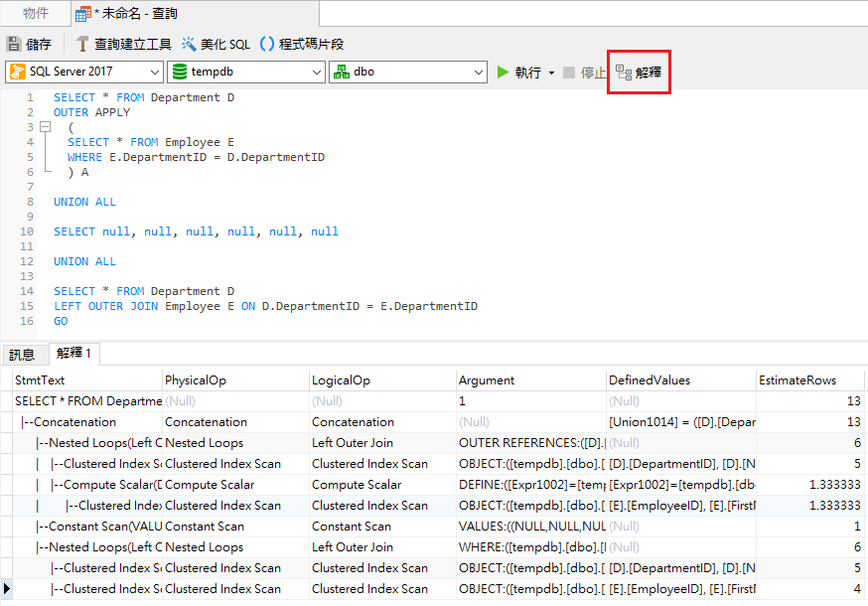
Task: Switch to the Messages (訊息) tab
Action: [x=22, y=355]
